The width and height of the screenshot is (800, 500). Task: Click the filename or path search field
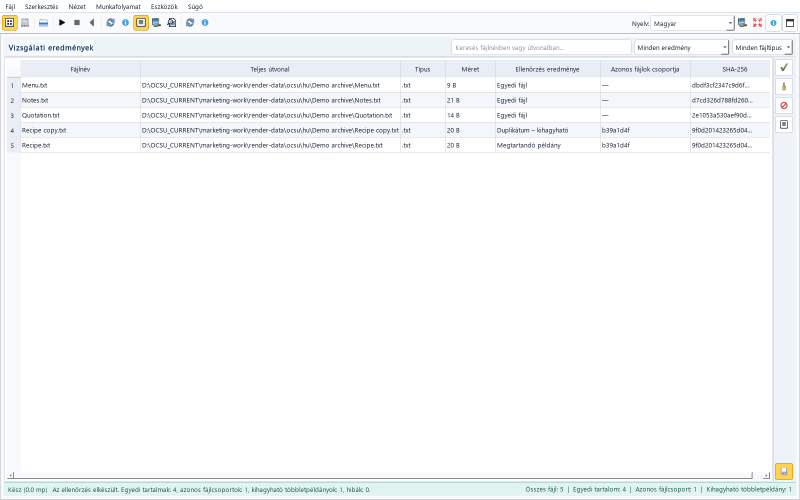click(x=541, y=47)
